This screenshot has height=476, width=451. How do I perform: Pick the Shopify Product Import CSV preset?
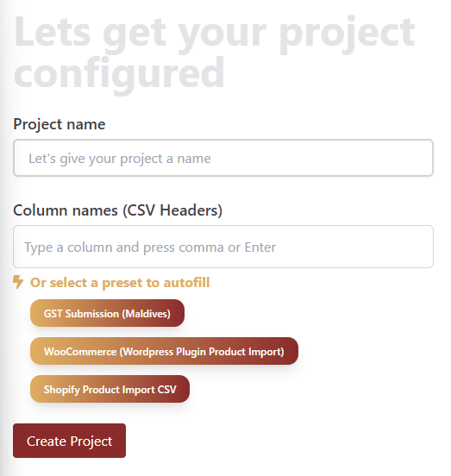click(110, 389)
